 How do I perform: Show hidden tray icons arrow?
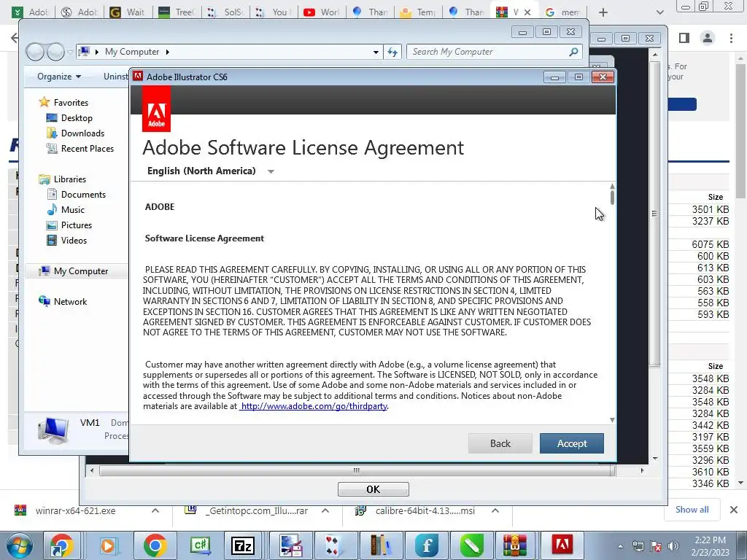point(620,546)
